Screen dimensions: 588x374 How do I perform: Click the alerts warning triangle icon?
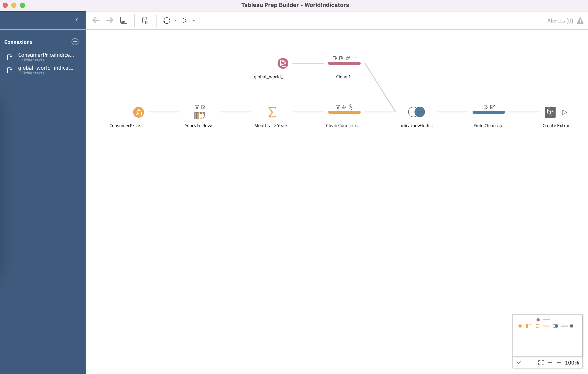580,21
